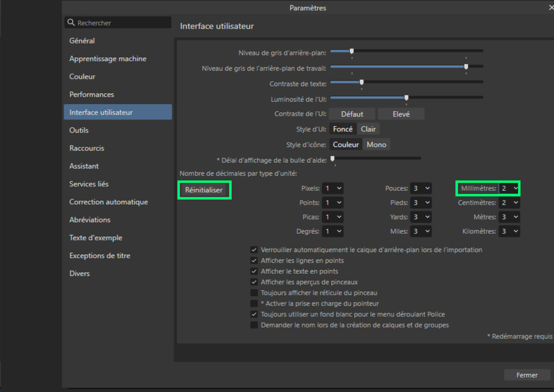Open the Points decimals dropdown

tap(333, 202)
